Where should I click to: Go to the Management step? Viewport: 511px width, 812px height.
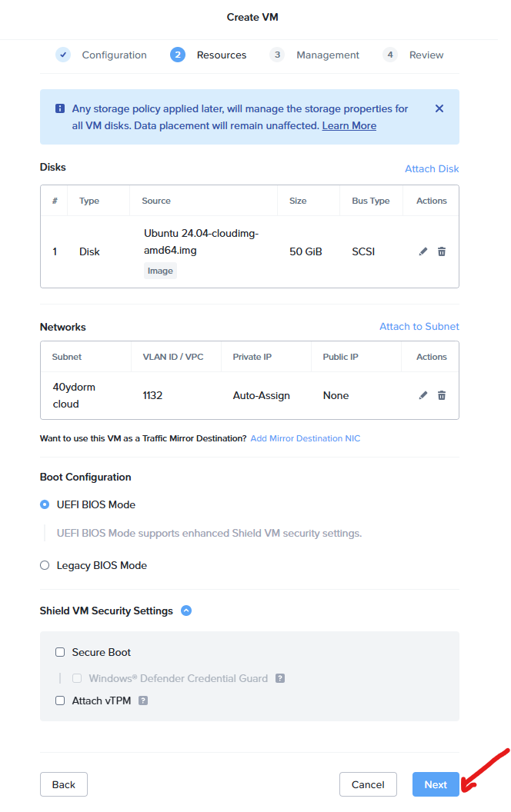click(x=315, y=55)
